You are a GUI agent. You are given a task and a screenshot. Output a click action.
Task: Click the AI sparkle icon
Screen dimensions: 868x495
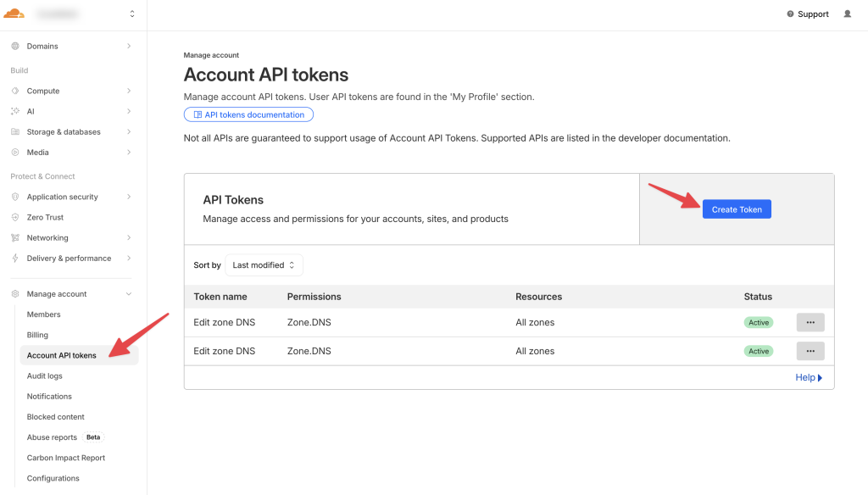coord(15,111)
